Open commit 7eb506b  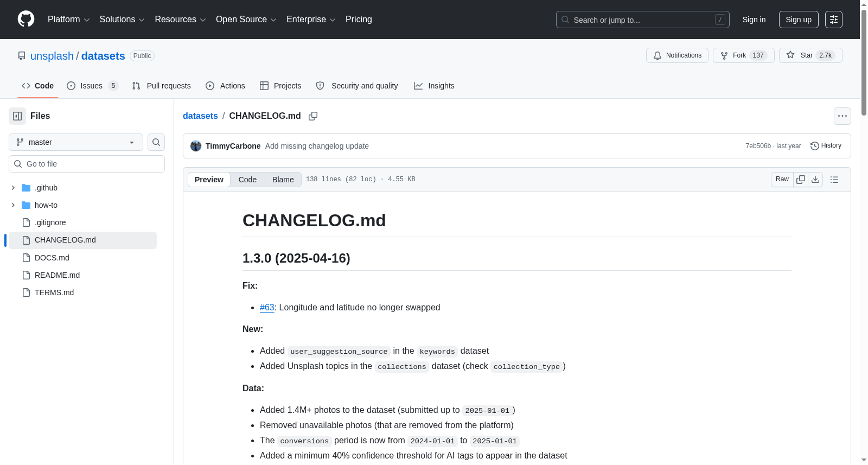758,146
